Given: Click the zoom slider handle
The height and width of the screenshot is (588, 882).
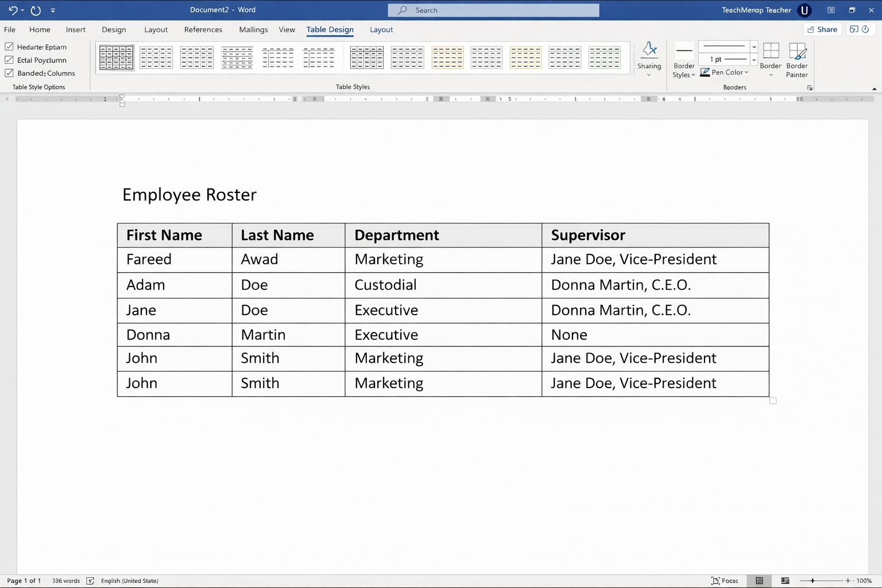Looking at the screenshot, I should coord(813,581).
